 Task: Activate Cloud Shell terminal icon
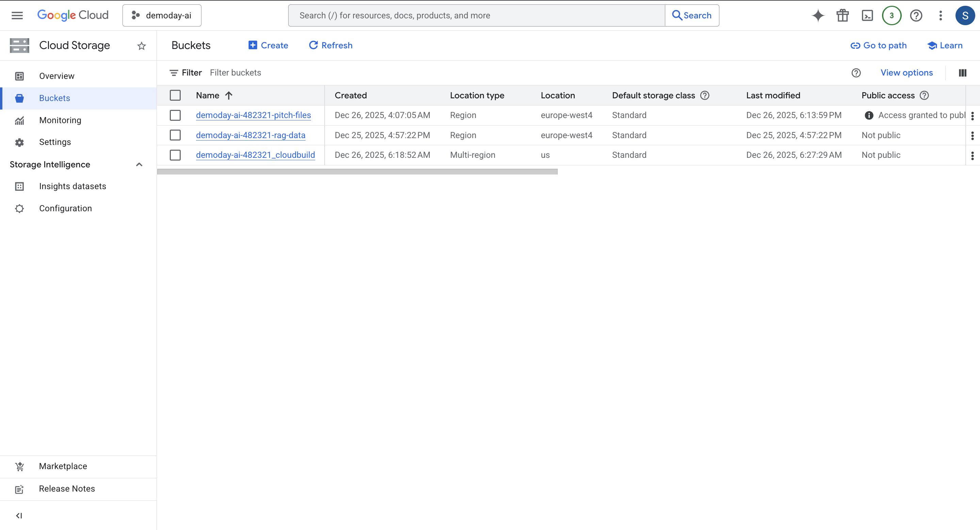[867, 16]
